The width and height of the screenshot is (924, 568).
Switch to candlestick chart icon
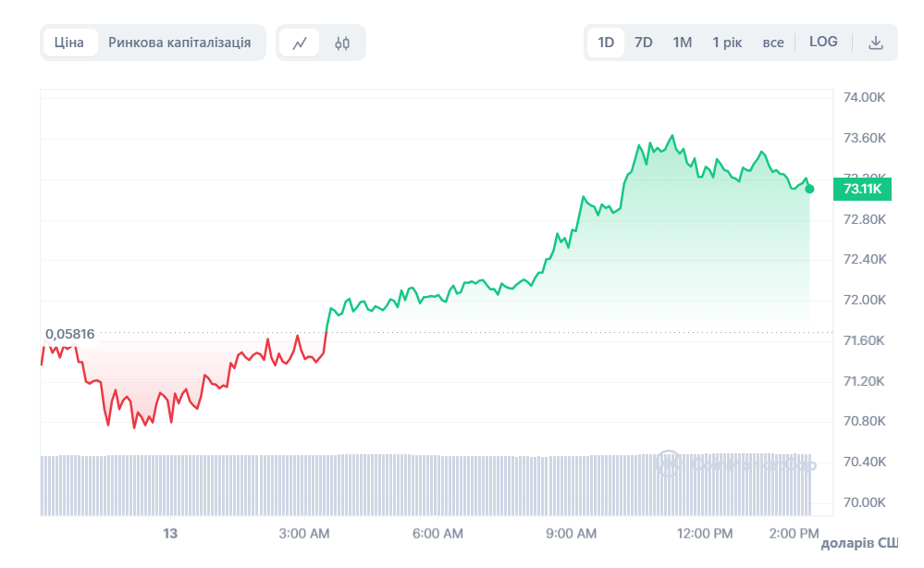pos(342,43)
